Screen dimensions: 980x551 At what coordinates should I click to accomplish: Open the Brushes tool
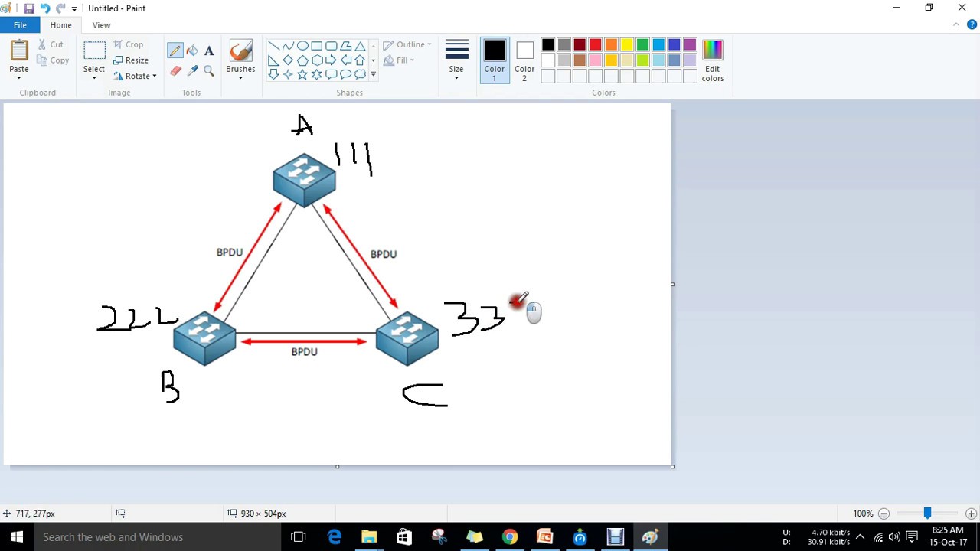coord(240,60)
